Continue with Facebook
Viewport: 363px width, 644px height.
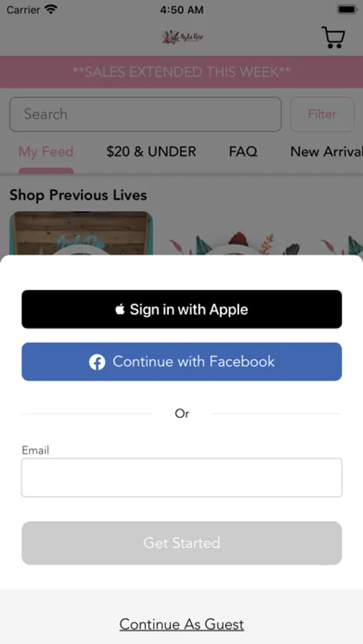(x=182, y=362)
